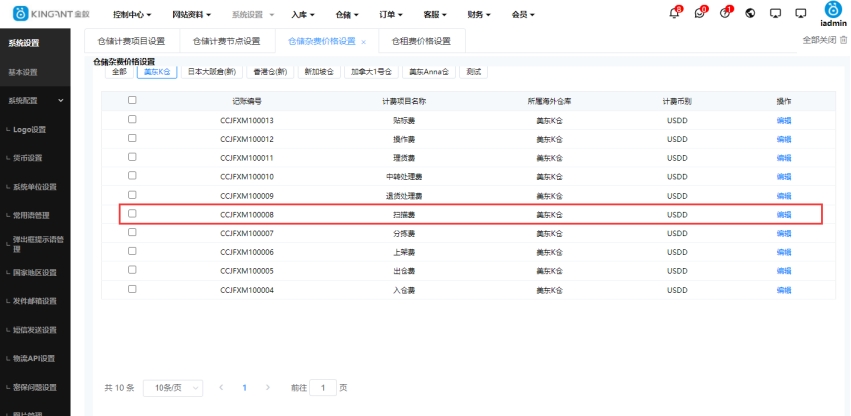Open the 10条/页 page size dropdown

tap(173, 388)
